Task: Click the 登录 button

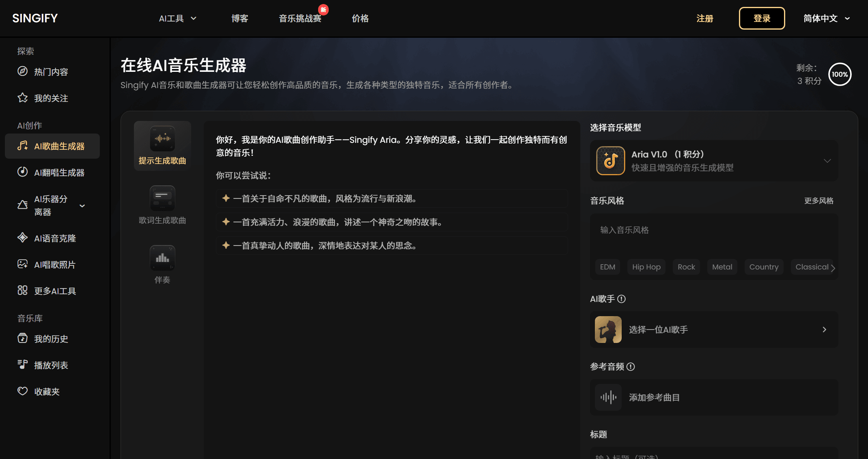Action: point(761,18)
